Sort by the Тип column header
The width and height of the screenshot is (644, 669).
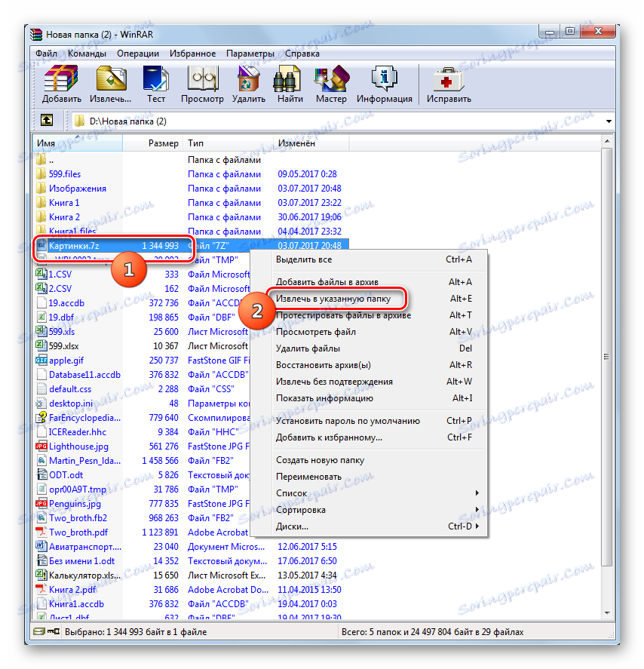228,143
